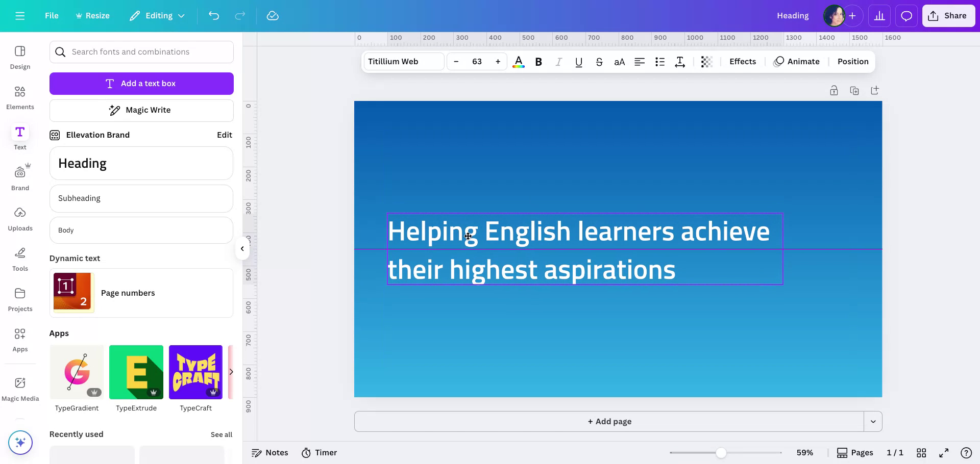The image size is (980, 464).
Task: Open the transparency checkerboard icon
Action: 706,62
